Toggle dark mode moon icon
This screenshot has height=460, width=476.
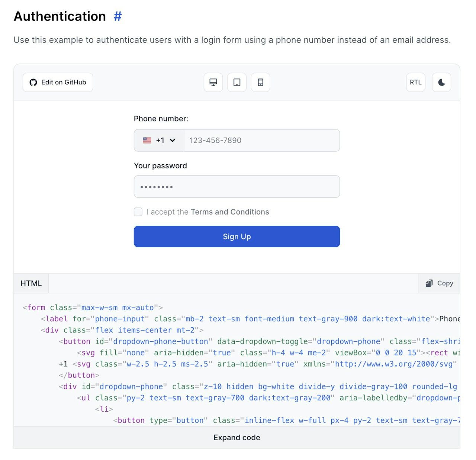pyautogui.click(x=441, y=83)
